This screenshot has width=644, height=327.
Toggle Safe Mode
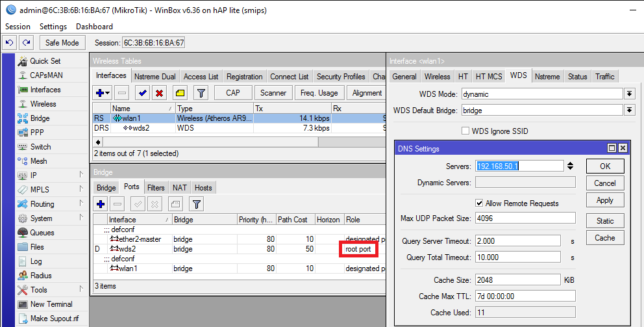[x=62, y=43]
